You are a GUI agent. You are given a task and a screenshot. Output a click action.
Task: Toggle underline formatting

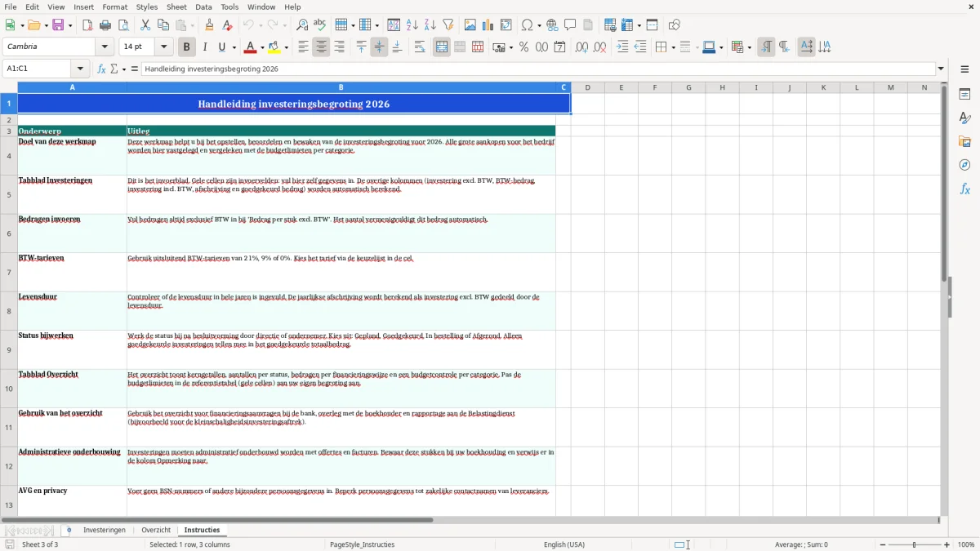[x=222, y=47]
